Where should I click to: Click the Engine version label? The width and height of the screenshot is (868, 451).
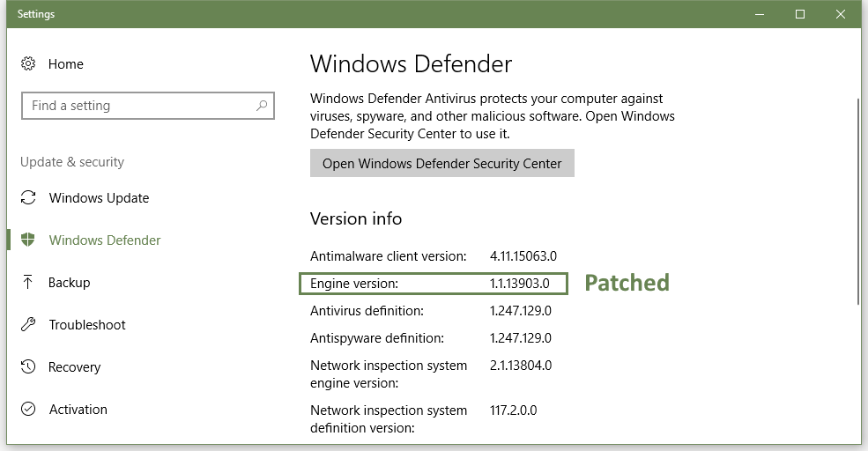[x=353, y=284]
